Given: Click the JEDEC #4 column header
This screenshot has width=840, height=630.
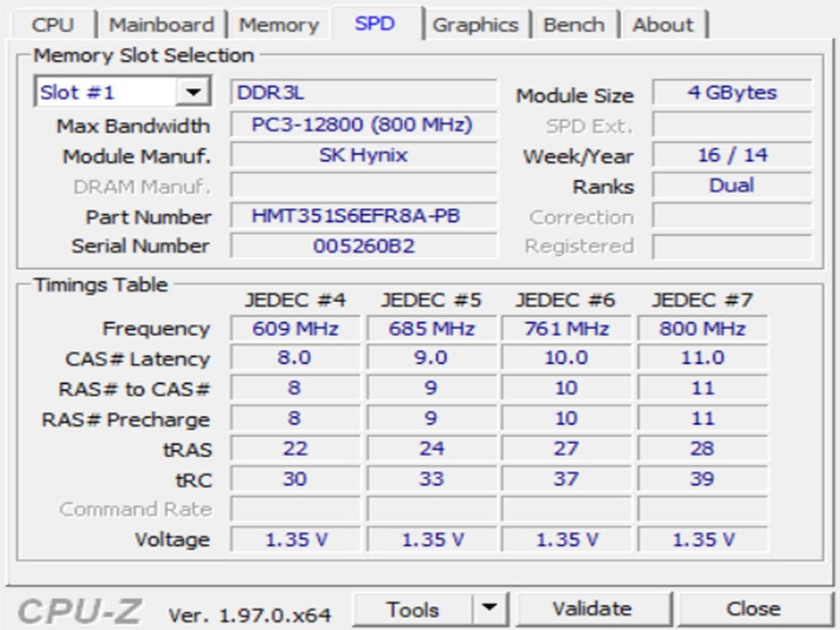Looking at the screenshot, I should 295,300.
